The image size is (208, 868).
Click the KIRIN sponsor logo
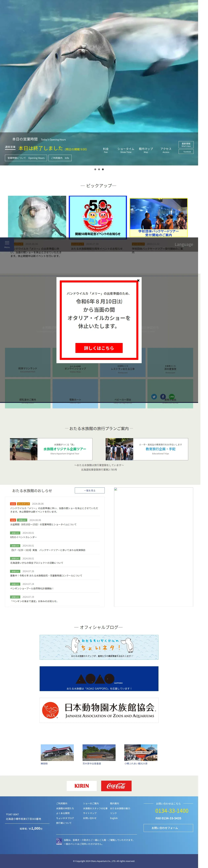tap(81, 786)
